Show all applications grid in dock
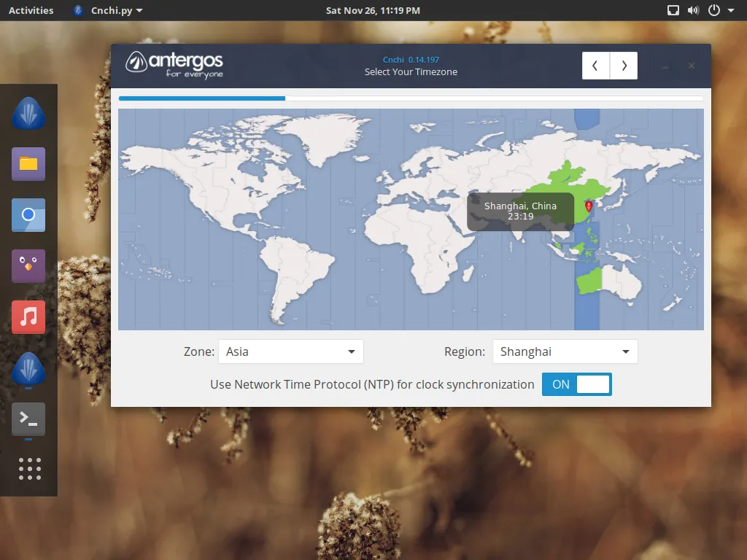This screenshot has height=560, width=747. point(29,469)
